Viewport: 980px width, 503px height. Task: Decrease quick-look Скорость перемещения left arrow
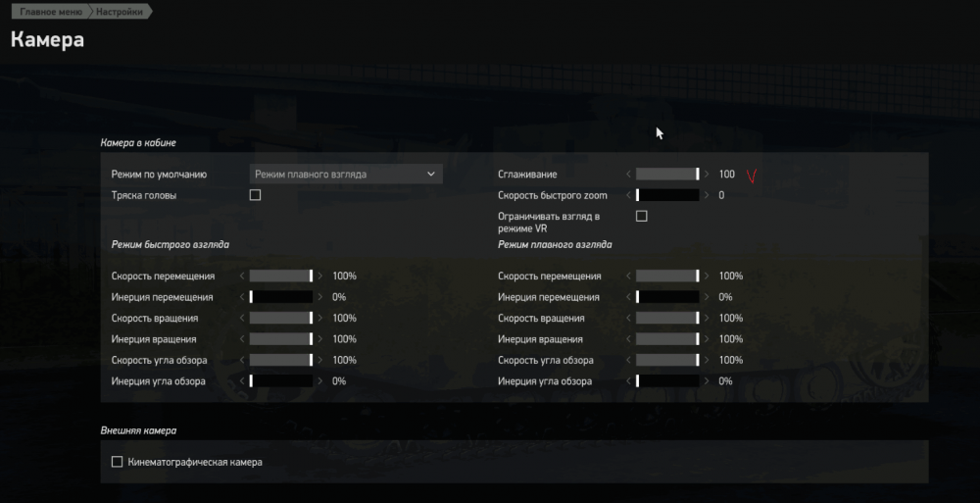(242, 276)
